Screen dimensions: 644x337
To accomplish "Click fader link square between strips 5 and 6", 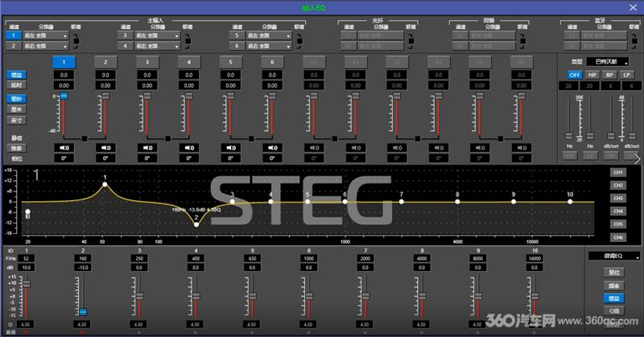I will coord(251,138).
